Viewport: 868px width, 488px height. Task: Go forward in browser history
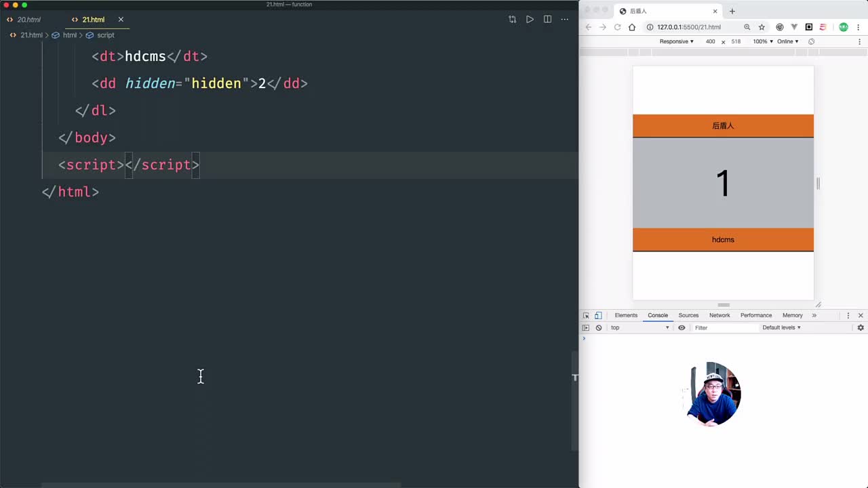(603, 27)
